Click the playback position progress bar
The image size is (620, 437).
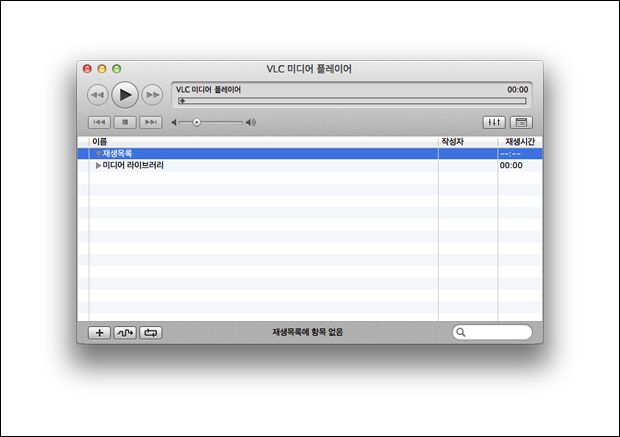[x=352, y=101]
